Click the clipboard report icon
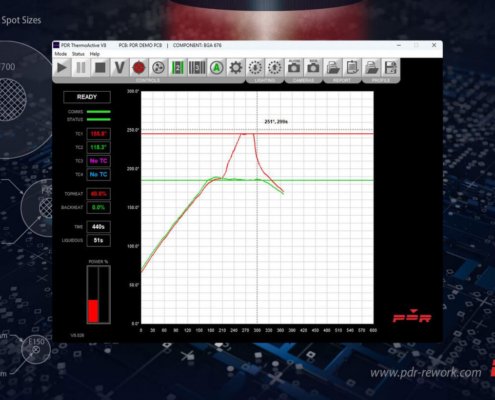495x400 pixels. pyautogui.click(x=352, y=68)
